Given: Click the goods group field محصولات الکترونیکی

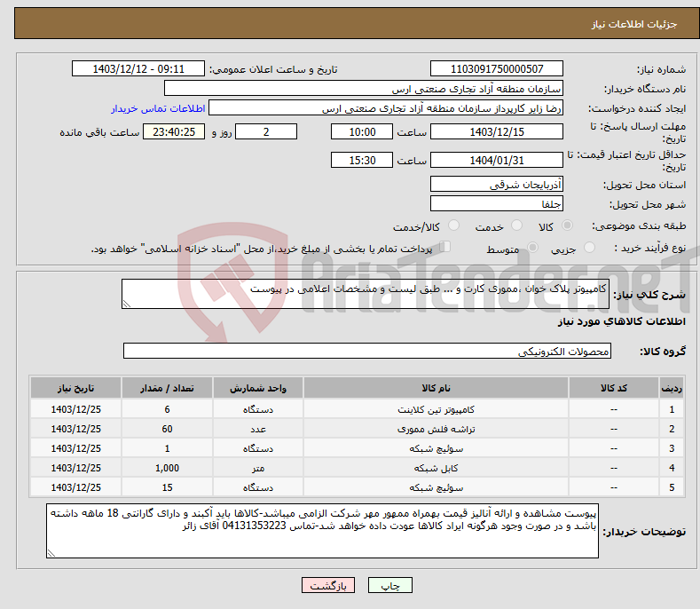Looking at the screenshot, I should [367, 352].
